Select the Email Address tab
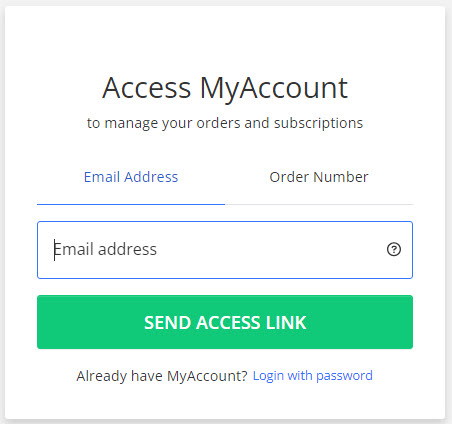This screenshot has width=452, height=424. [131, 177]
